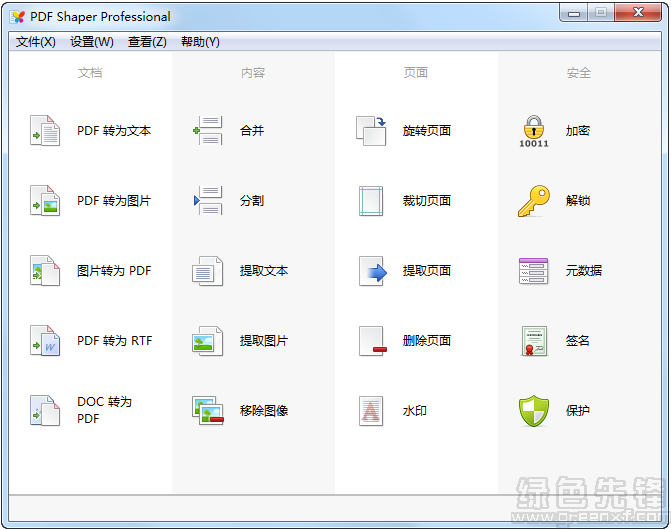Launch the DOC 转为 PDF label
The width and height of the screenshot is (671, 530).
tap(104, 410)
